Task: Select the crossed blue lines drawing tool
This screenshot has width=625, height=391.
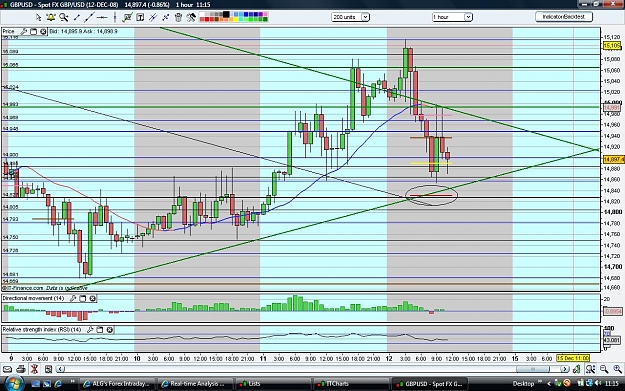Action: (153, 17)
